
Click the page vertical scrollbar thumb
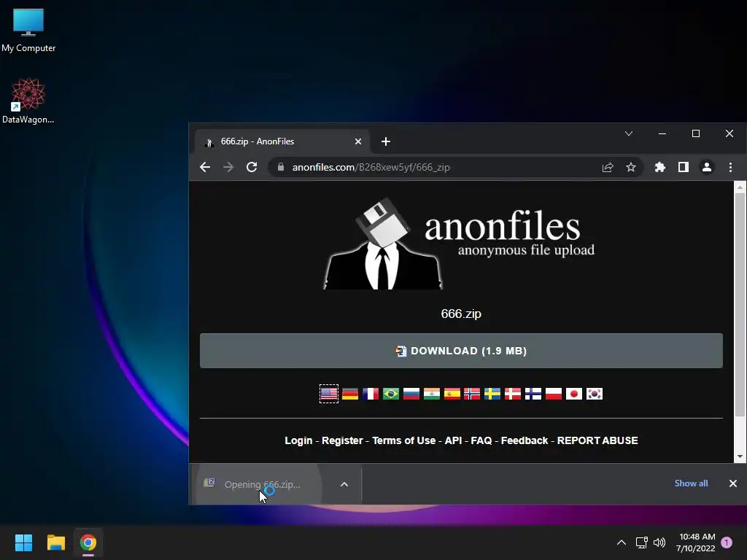[x=740, y=305]
